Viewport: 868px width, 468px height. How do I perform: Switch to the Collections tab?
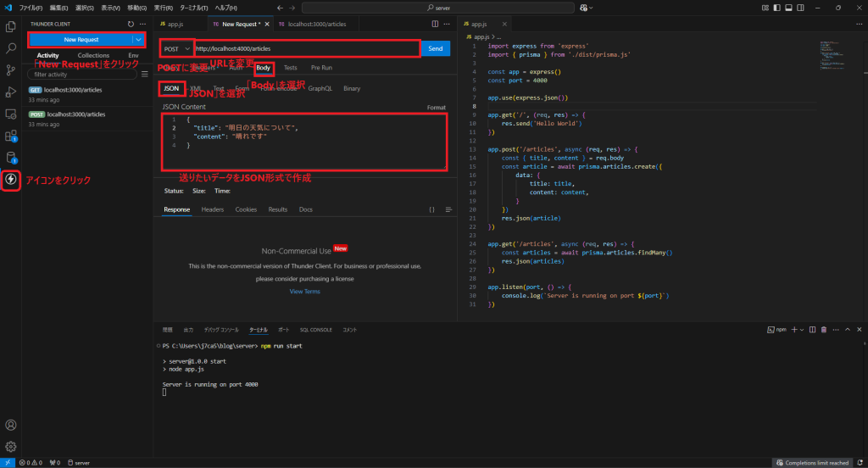(x=93, y=55)
